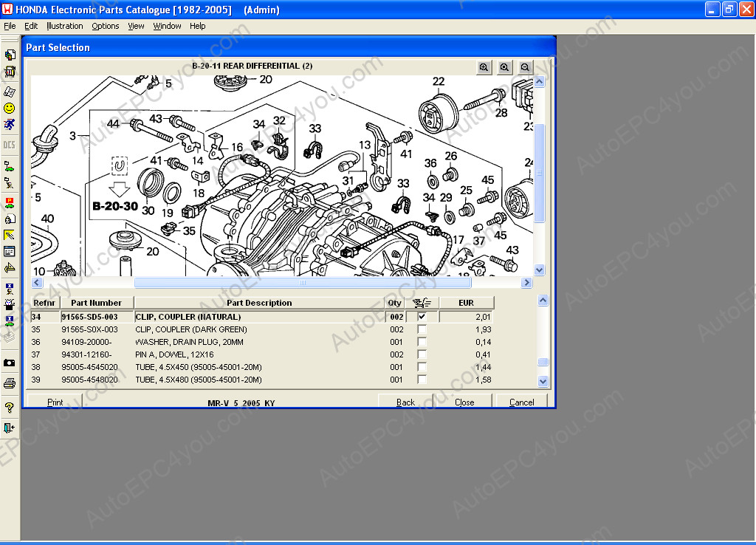Click the yellow smiley face toolbar icon
The width and height of the screenshot is (756, 545).
point(10,108)
